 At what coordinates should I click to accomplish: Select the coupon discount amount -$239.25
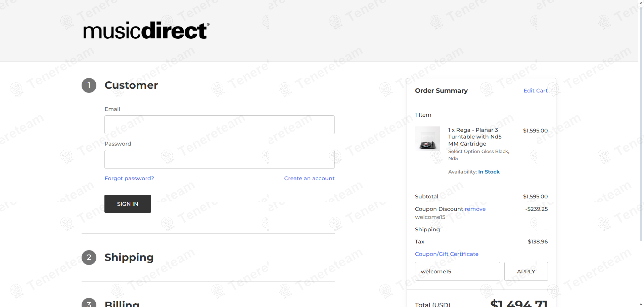click(x=537, y=209)
